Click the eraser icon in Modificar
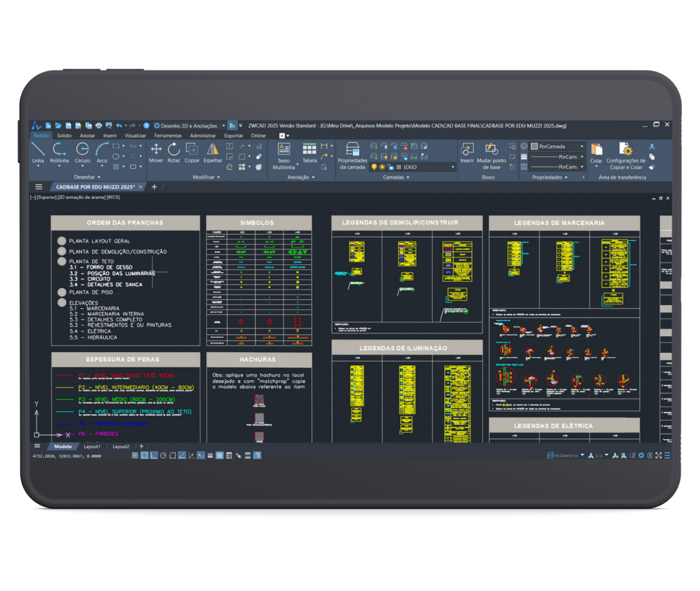The image size is (700, 591). coord(259,157)
